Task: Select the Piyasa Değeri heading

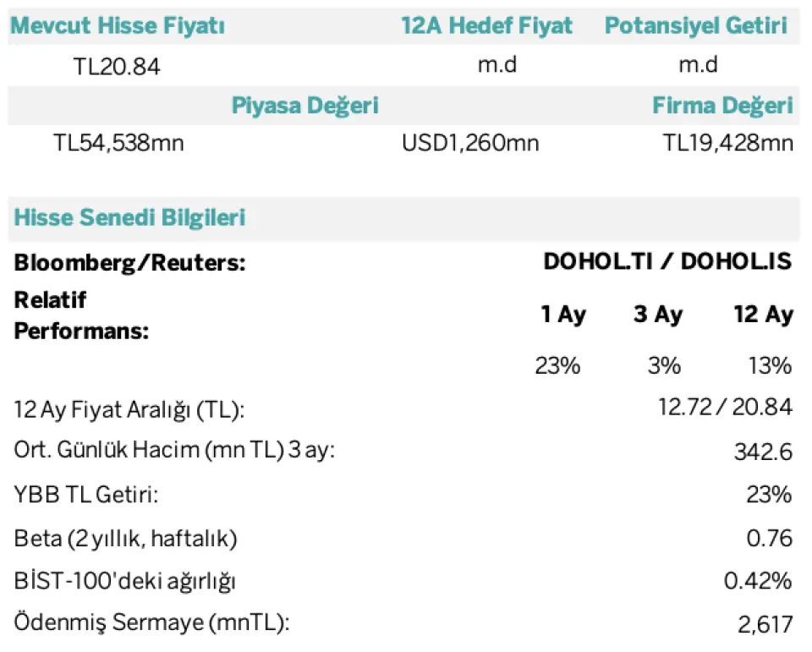Action: tap(304, 106)
